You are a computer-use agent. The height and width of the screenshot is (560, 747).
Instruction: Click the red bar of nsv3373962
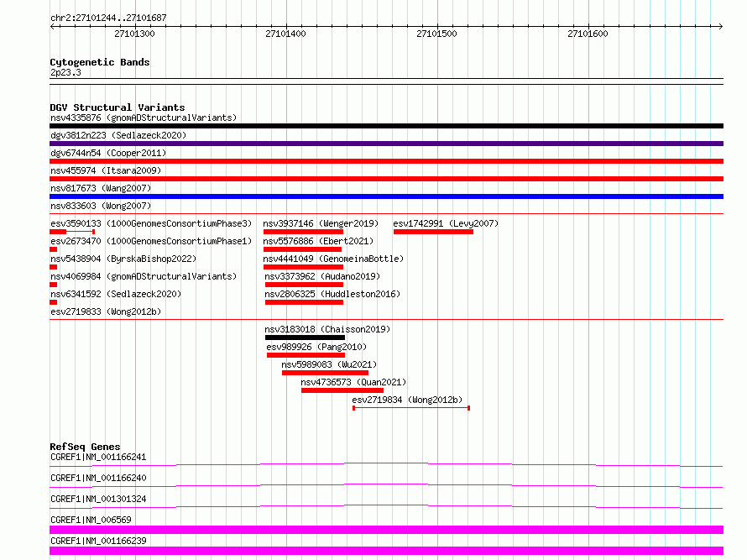point(305,285)
